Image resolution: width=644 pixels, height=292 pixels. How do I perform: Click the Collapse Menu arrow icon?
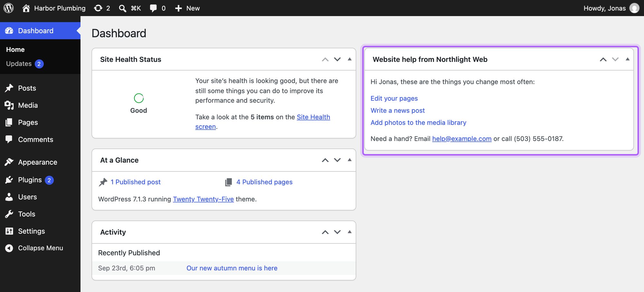(x=9, y=248)
